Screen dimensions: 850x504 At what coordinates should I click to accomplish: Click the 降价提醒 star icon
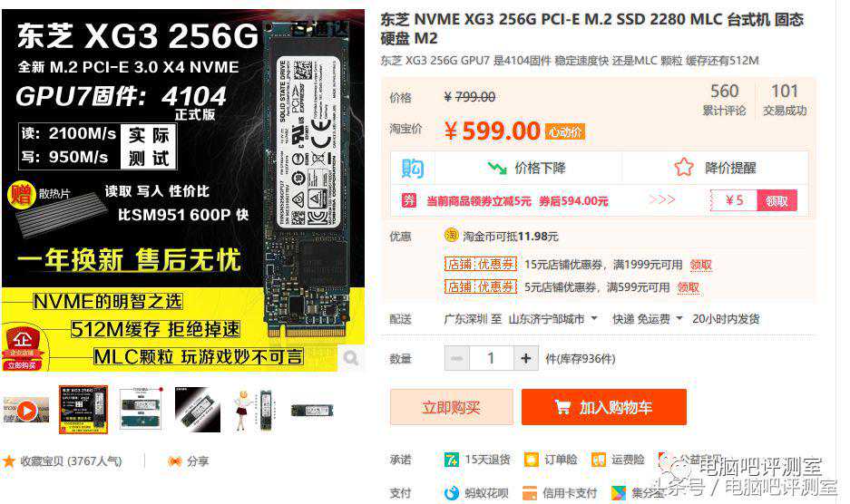pyautogui.click(x=684, y=167)
